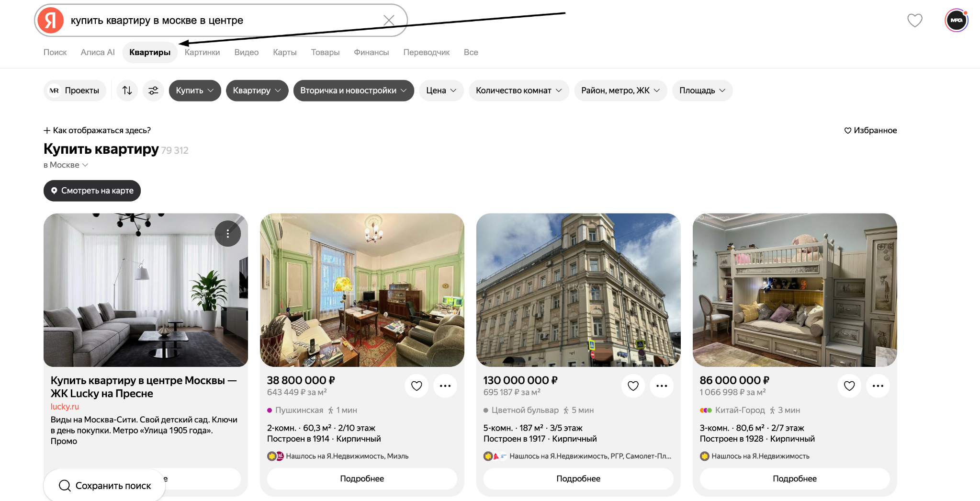This screenshot has width=980, height=501.
Task: Open the Цена dropdown
Action: pos(441,91)
